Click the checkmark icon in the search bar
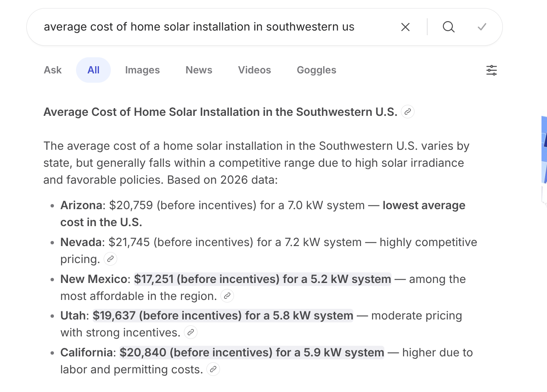Screen dimensions: 547x392 pyautogui.click(x=482, y=27)
